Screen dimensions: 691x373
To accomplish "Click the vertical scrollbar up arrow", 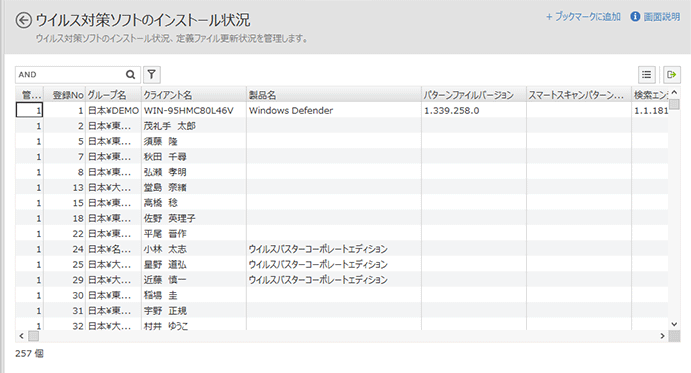I will point(674,92).
